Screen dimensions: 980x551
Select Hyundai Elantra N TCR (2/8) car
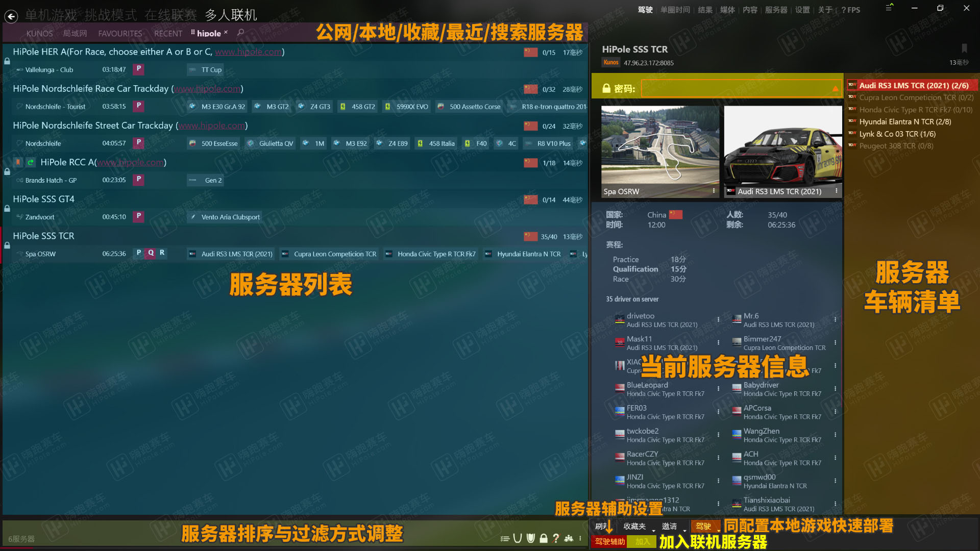[x=905, y=121]
